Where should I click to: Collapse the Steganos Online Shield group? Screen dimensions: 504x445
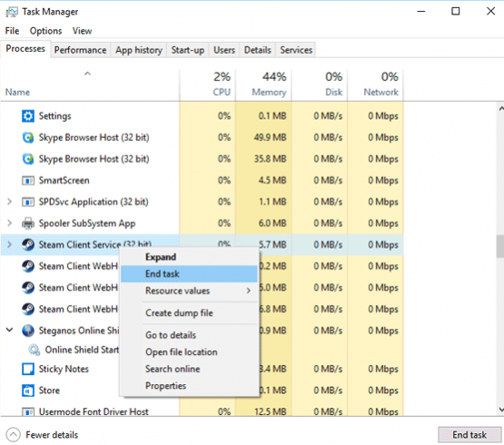pyautogui.click(x=10, y=330)
